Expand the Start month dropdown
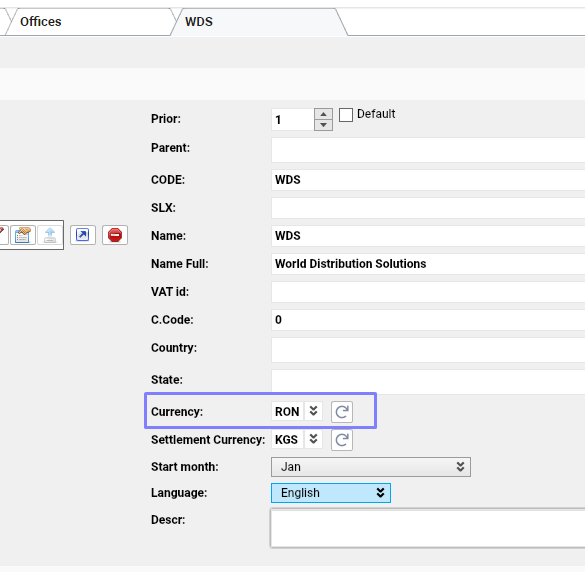This screenshot has width=585, height=572. pos(371,467)
